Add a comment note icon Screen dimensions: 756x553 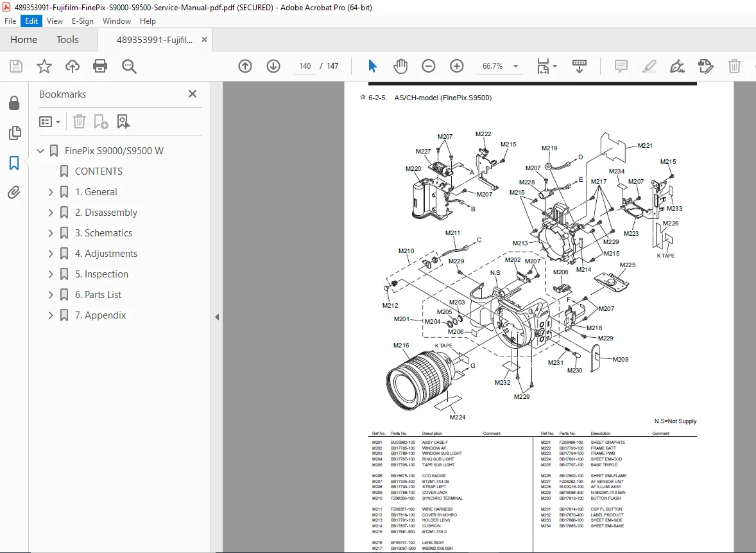pos(621,66)
